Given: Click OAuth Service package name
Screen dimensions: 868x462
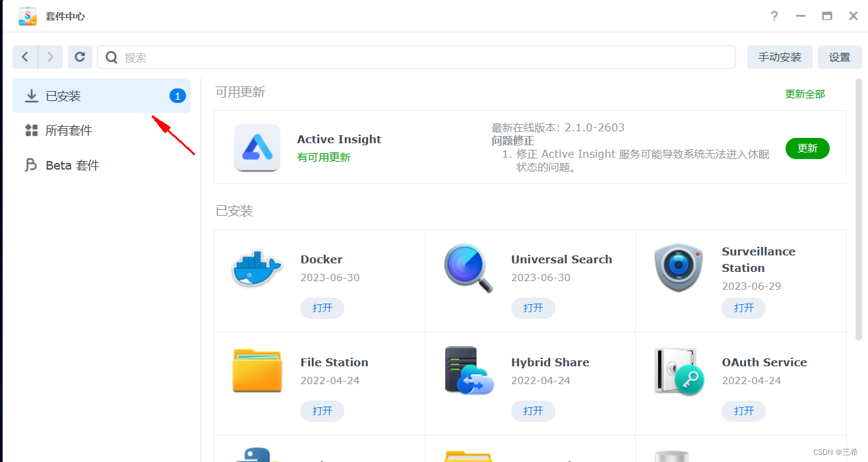Looking at the screenshot, I should click(x=764, y=362).
